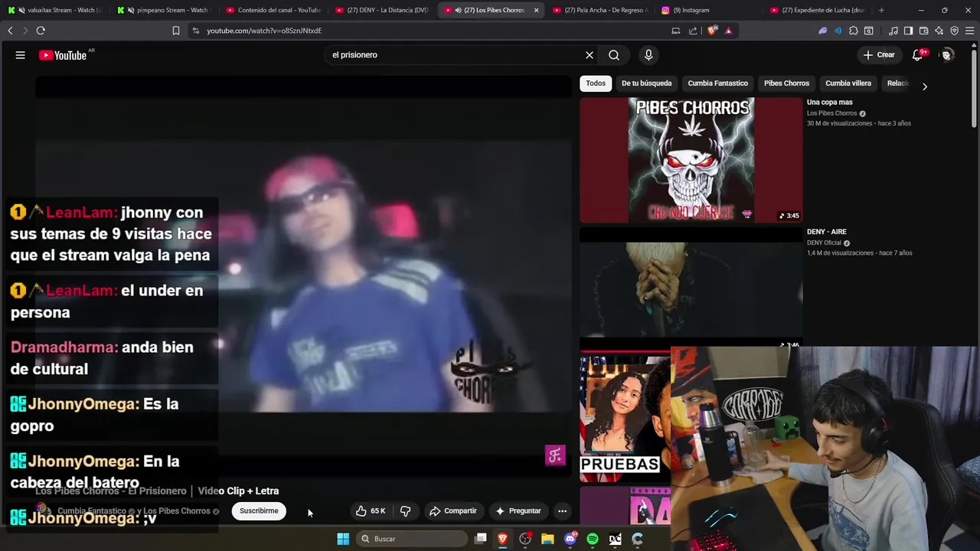Like the video (65 K)
Screen dimensions: 980x551
pos(371,511)
